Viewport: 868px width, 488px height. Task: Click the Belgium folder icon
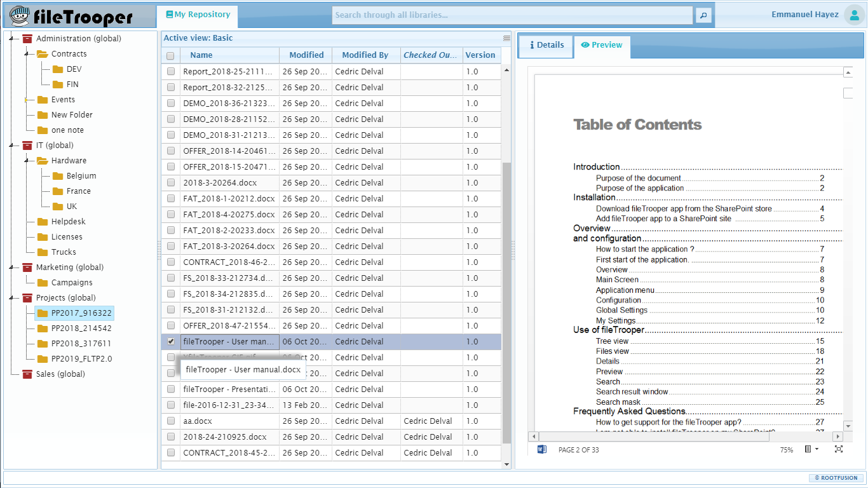point(58,176)
